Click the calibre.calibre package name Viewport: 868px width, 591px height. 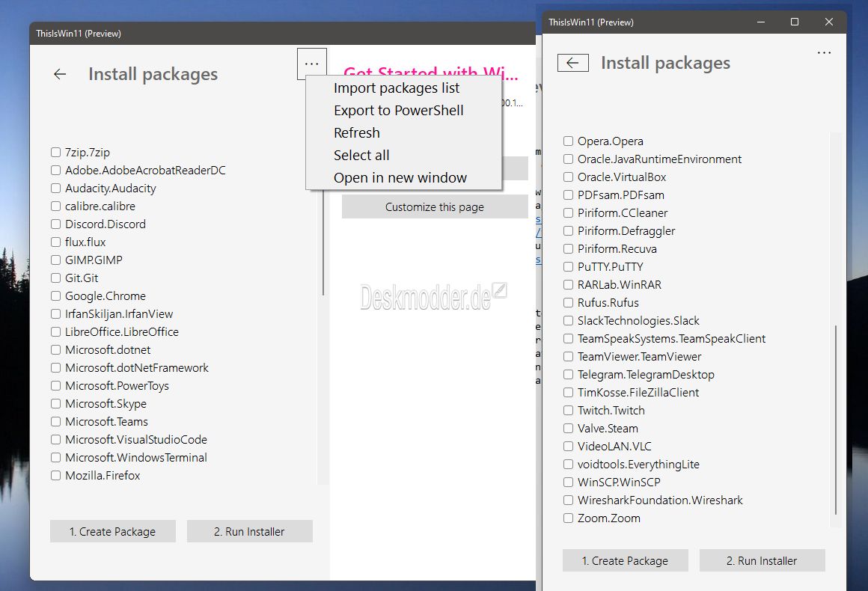[x=100, y=206]
